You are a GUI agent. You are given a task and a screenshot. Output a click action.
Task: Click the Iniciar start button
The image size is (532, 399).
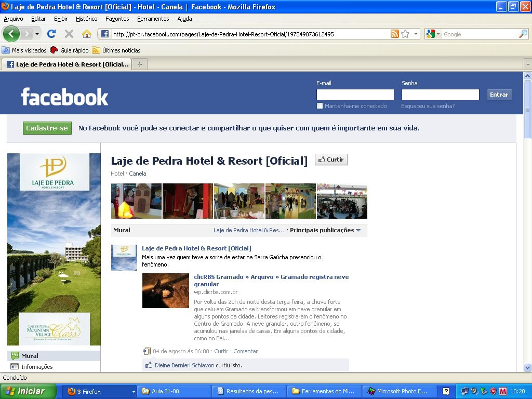pos(28,391)
